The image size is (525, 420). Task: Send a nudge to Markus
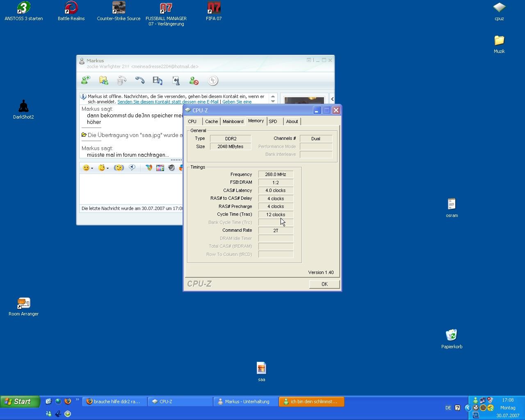pos(119,168)
